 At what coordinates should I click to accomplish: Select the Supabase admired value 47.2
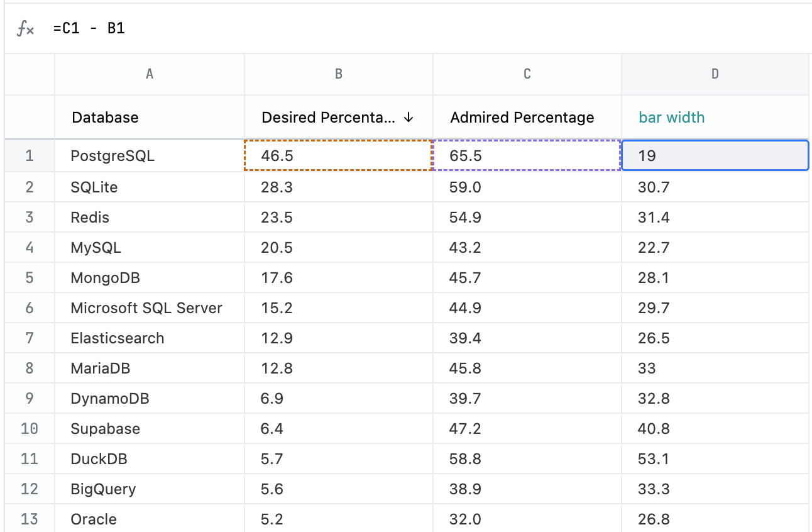(527, 429)
